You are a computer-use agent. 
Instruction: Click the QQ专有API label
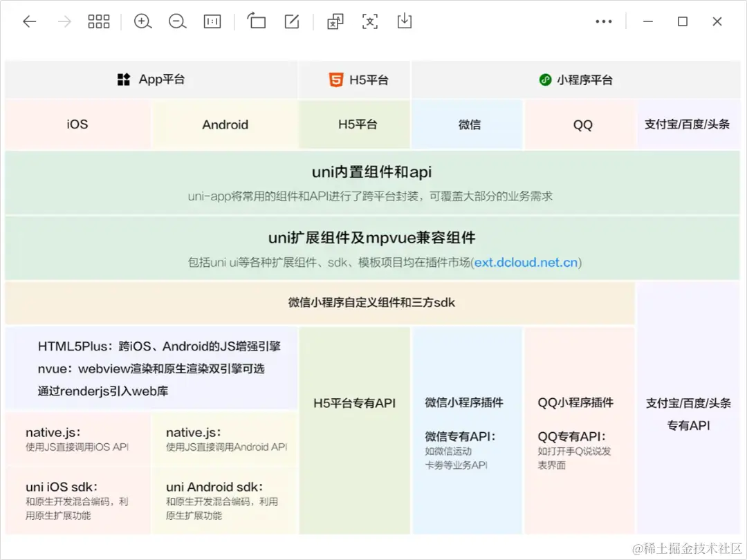[x=572, y=437]
